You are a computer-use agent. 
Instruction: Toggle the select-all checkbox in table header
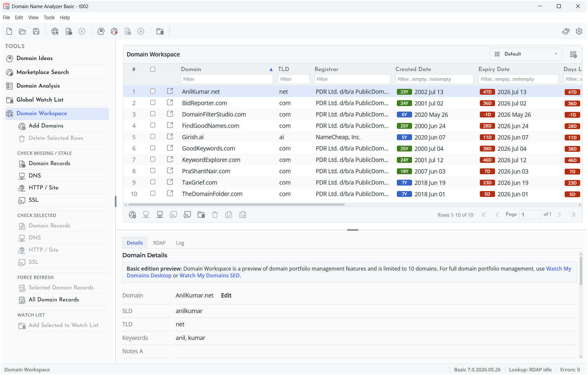click(x=153, y=69)
